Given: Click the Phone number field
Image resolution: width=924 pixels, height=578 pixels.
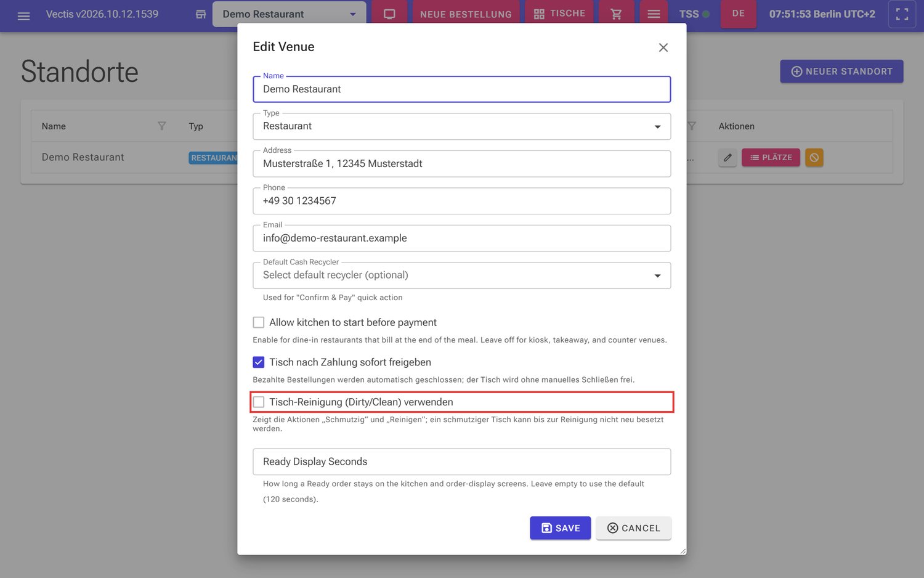Looking at the screenshot, I should 461,201.
